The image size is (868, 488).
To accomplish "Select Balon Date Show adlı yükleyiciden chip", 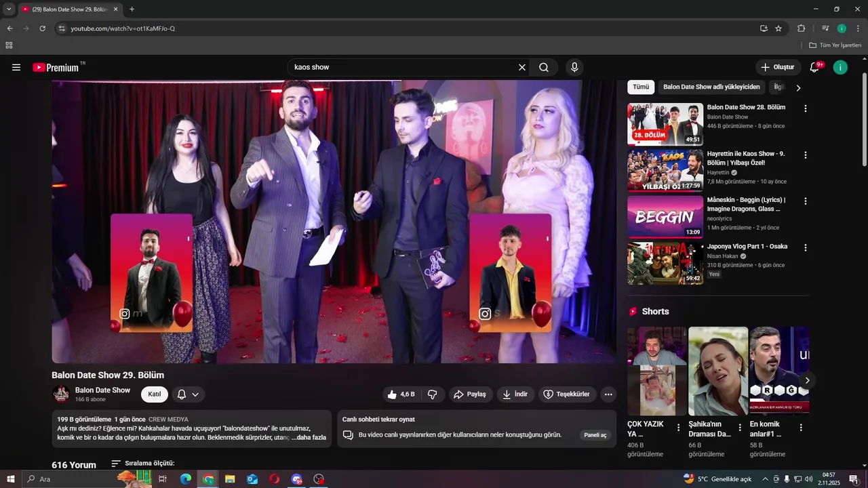I will click(711, 87).
